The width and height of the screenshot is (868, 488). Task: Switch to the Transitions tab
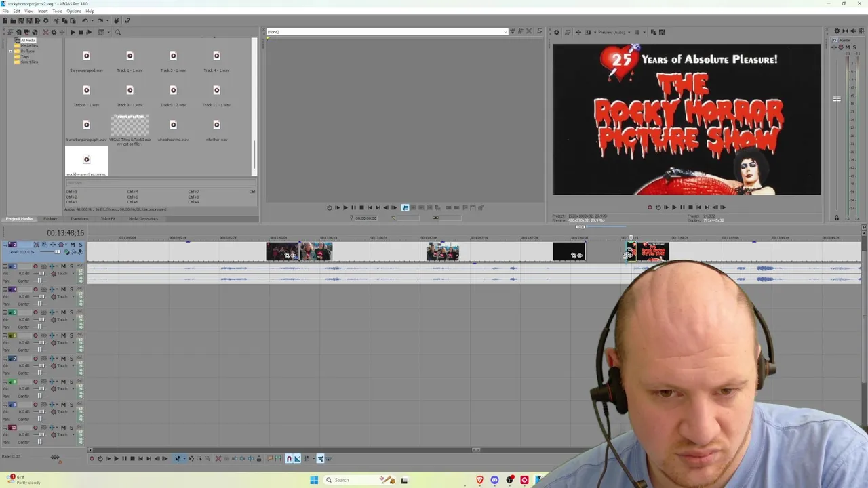click(79, 219)
